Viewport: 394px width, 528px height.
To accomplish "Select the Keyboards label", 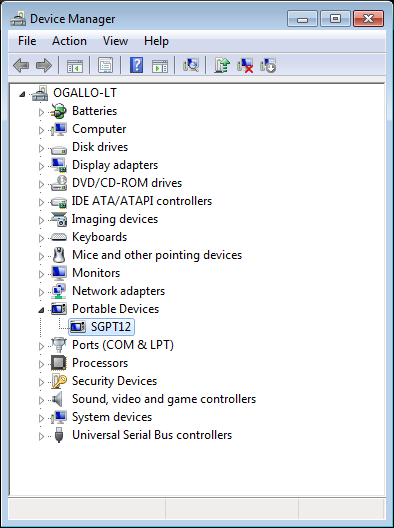I will coord(99,237).
